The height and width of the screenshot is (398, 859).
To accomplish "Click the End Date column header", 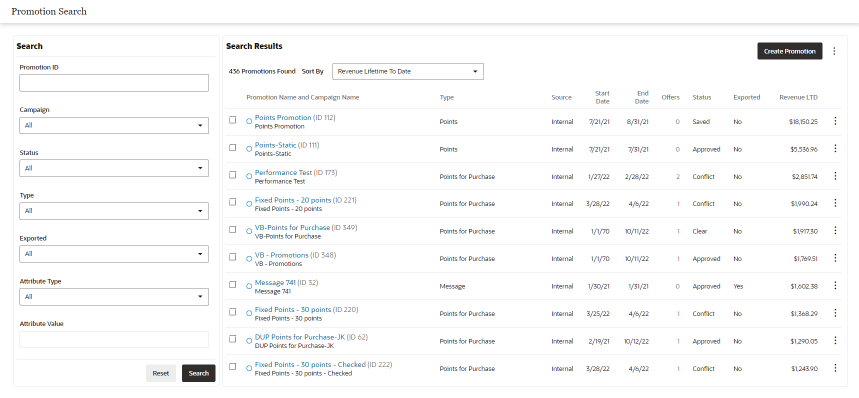I will (643, 97).
